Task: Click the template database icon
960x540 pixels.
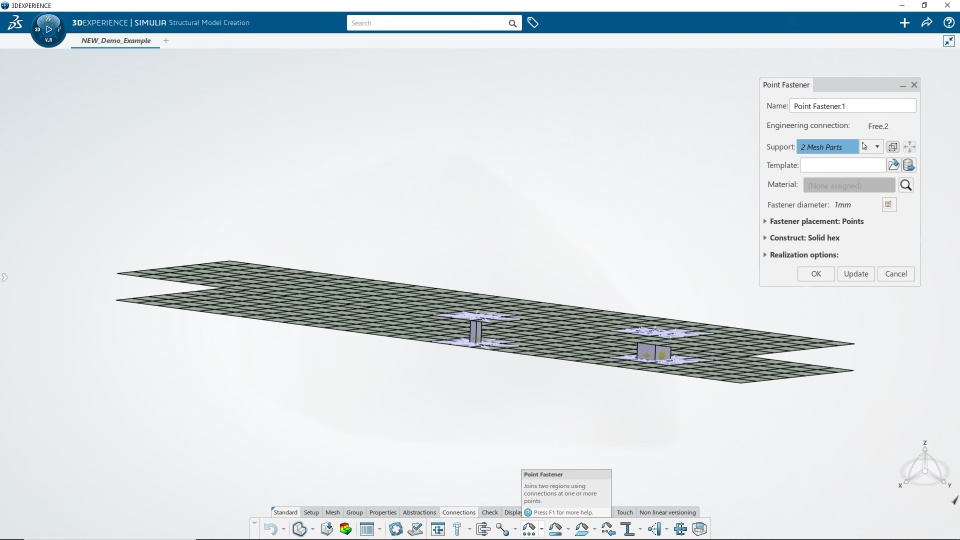Action: click(x=909, y=165)
